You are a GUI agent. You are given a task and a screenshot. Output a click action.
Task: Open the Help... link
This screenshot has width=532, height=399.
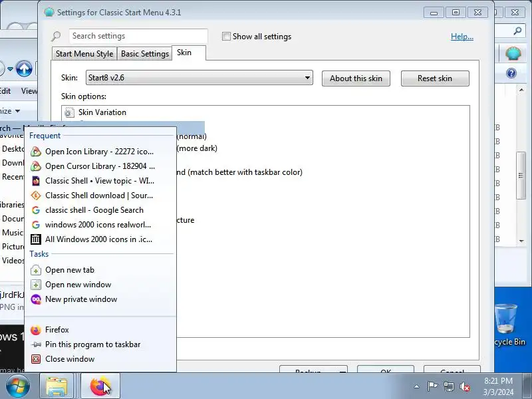pos(462,37)
